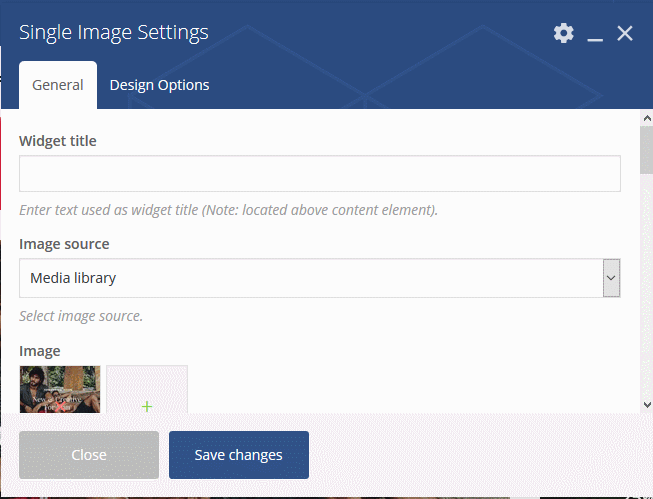The width and height of the screenshot is (653, 499).
Task: Close the panel with the X icon
Action: 625,33
